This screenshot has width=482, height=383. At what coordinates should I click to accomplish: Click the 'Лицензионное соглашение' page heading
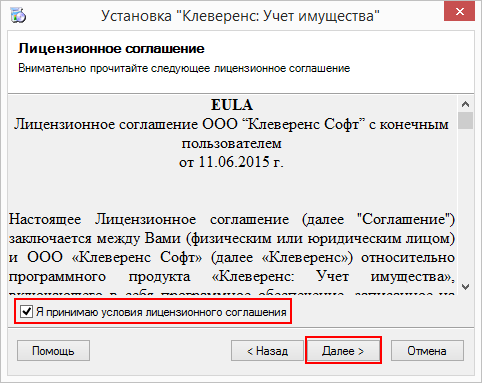click(111, 49)
